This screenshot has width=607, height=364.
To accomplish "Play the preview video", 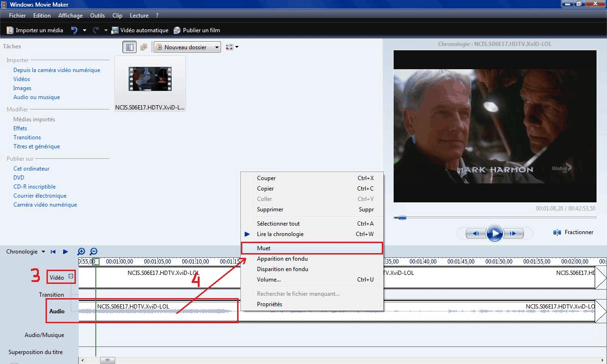I will point(495,233).
